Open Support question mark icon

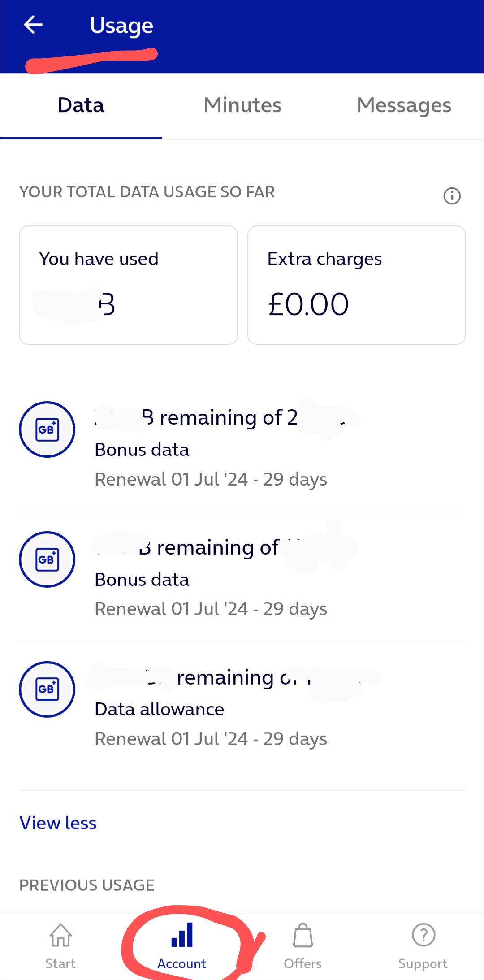423,936
